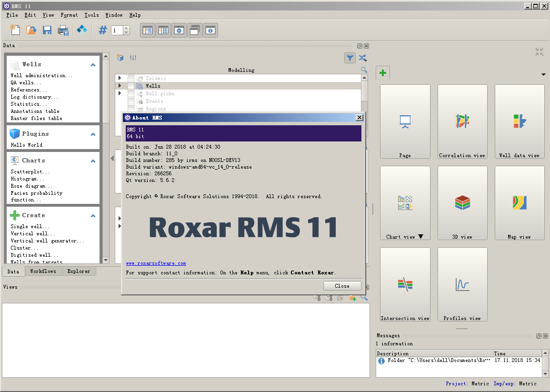The height and width of the screenshot is (392, 550).
Task: Click the number input field showing 1
Action: point(117,30)
